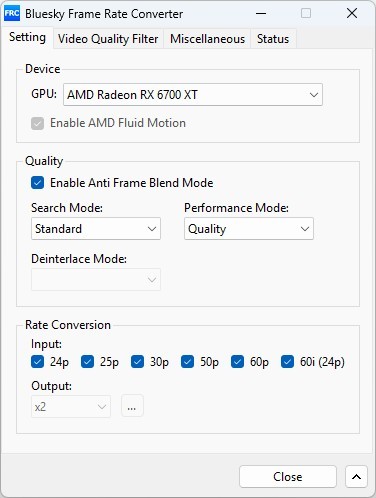The height and width of the screenshot is (498, 376).
Task: Collapse the dialog with the up-chevron button
Action: [356, 476]
